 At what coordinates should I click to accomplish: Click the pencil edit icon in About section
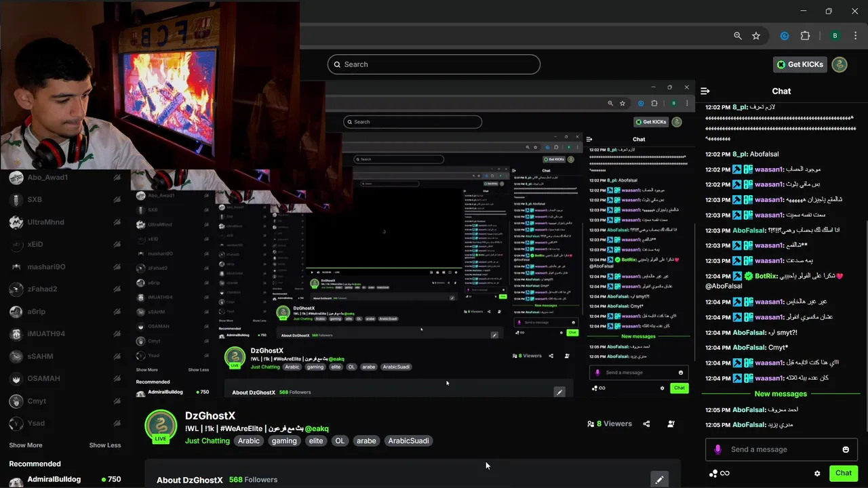click(x=659, y=479)
